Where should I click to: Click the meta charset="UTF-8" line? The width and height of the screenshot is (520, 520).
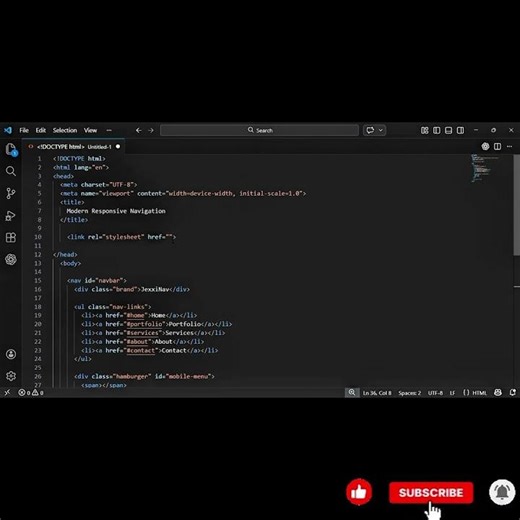[x=99, y=185]
